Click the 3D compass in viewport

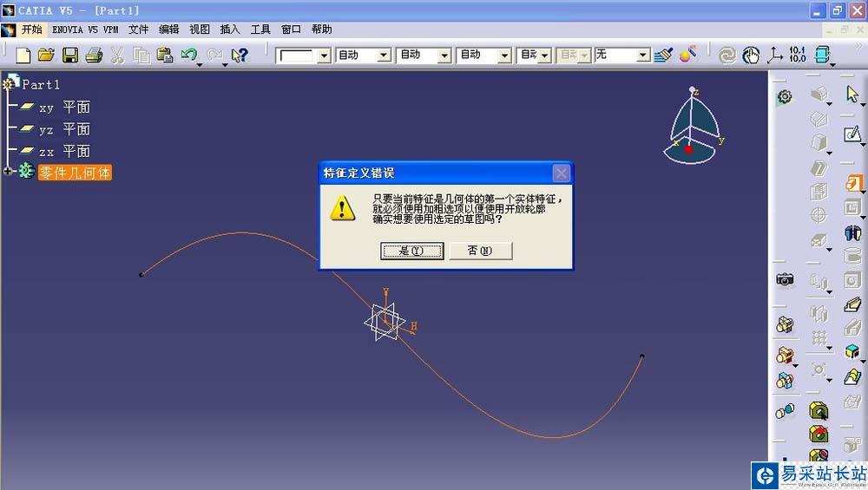pyautogui.click(x=693, y=126)
